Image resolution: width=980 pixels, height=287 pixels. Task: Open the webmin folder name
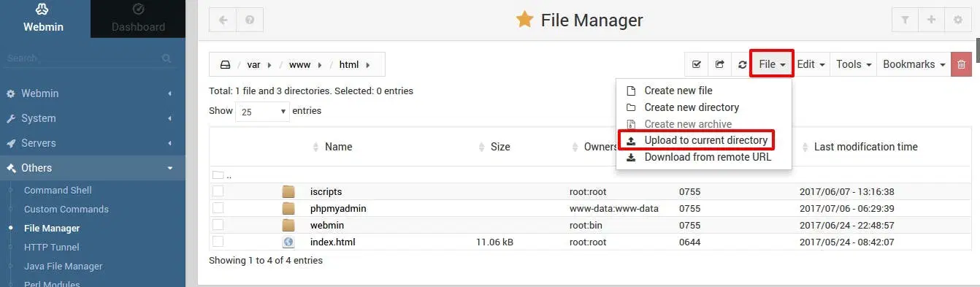[x=327, y=226]
